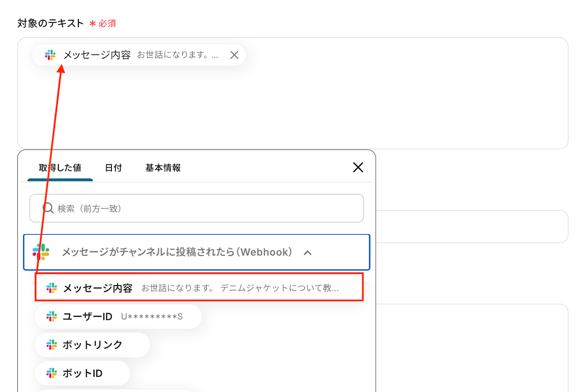Screen dimensions: 585x392
Task: Select the ボットリンク value option
Action: pyautogui.click(x=92, y=345)
